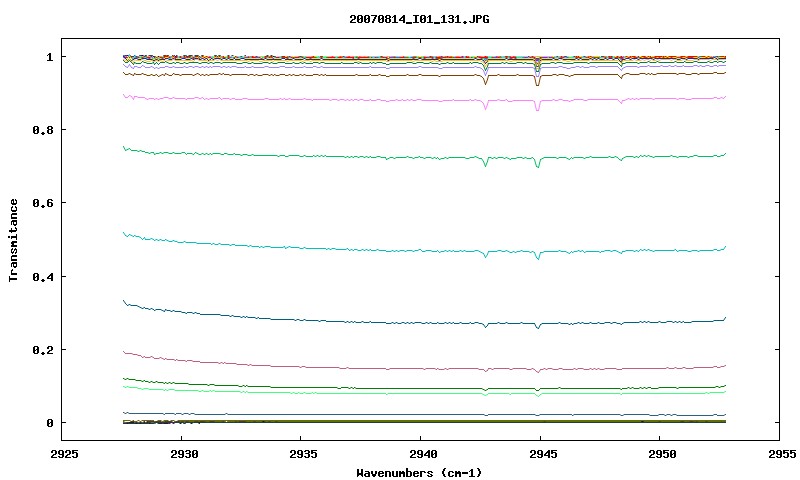Click the x-axis tick label 2940
The width and height of the screenshot is (800, 480).
click(x=423, y=454)
